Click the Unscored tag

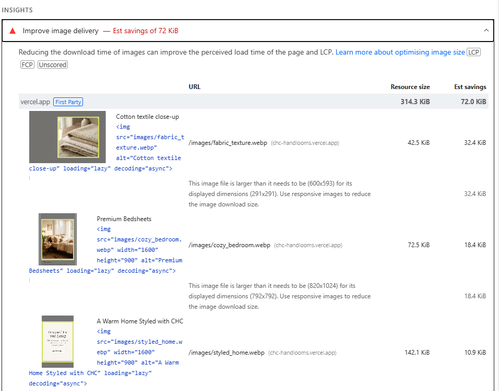click(x=52, y=65)
